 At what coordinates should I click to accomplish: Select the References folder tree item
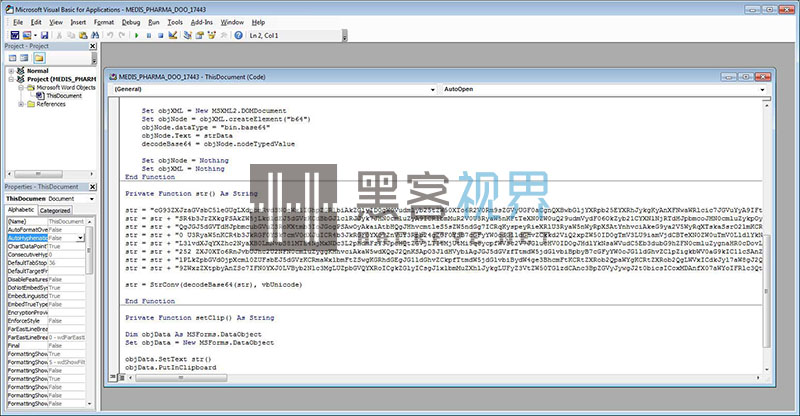coord(51,104)
